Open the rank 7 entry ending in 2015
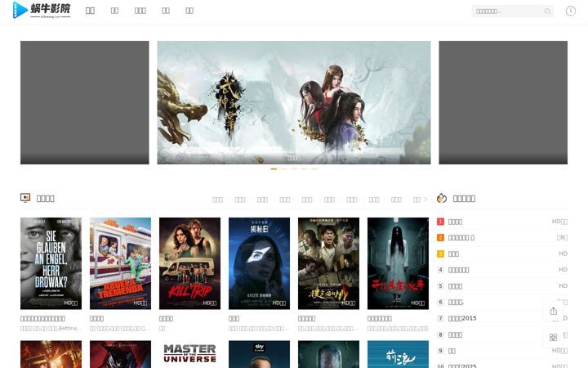This screenshot has height=368, width=588. pyautogui.click(x=462, y=318)
